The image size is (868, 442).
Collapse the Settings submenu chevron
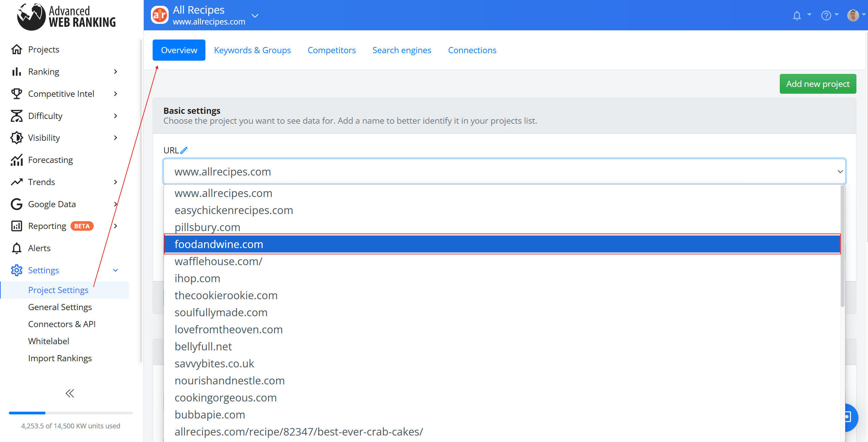tap(116, 270)
